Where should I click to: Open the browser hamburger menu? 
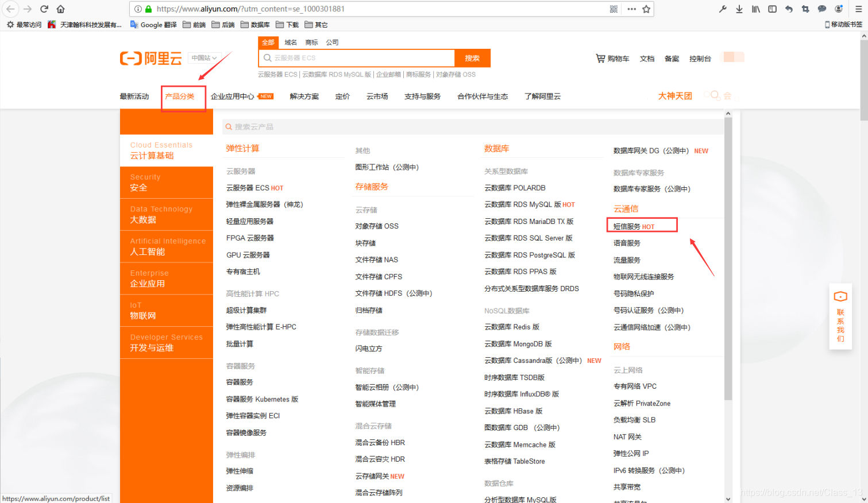858,9
